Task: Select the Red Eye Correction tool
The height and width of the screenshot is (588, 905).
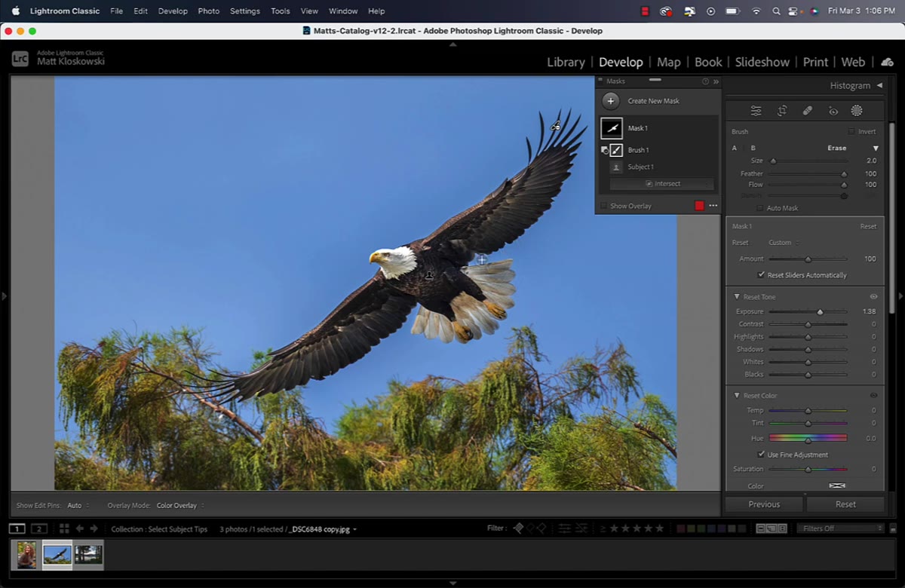Action: [x=833, y=111]
